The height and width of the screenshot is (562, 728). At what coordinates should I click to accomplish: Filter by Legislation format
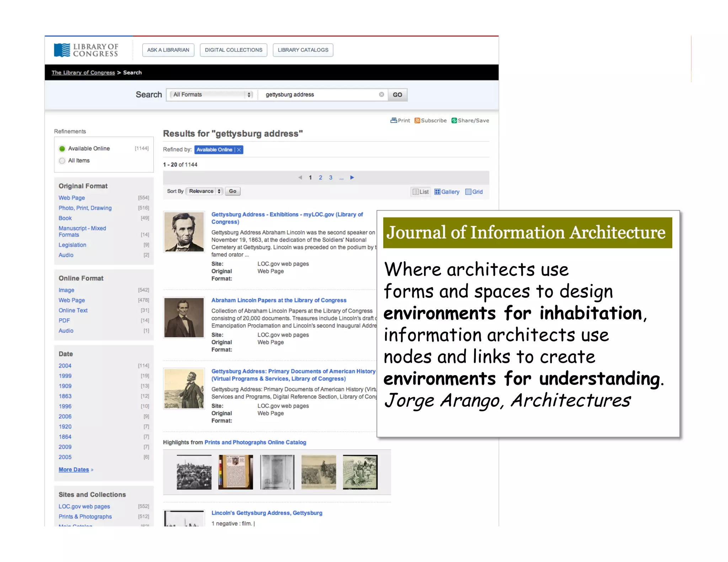(72, 245)
